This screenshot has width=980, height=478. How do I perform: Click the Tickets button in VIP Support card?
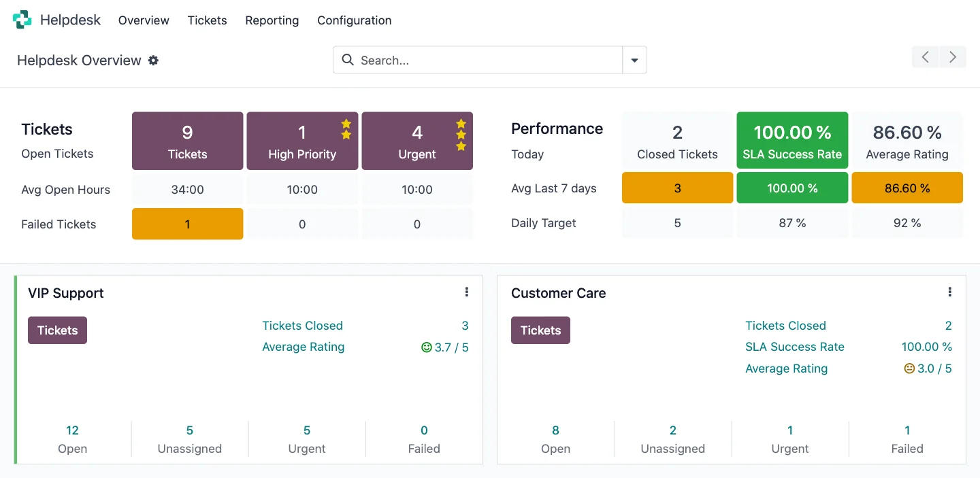57,330
